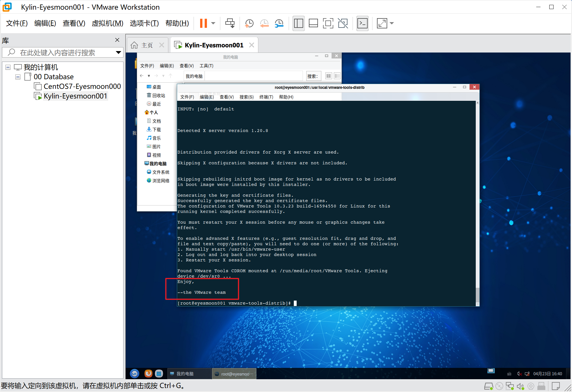Take a snapshot of this virtual machine
The width and height of the screenshot is (572, 392).
coord(249,23)
